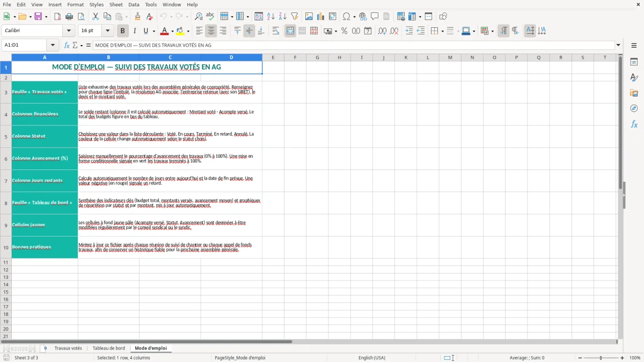Insert Image icon in toolbar

pyautogui.click(x=309, y=17)
